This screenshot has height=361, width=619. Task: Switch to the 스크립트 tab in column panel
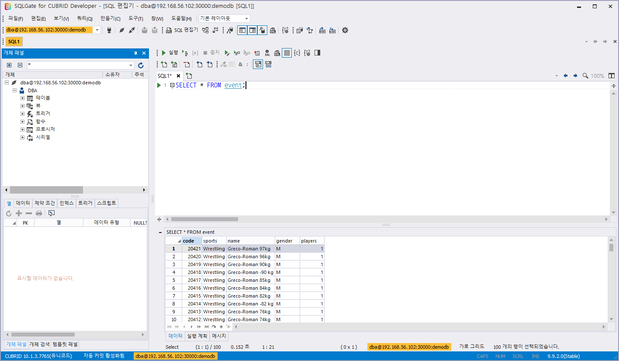pos(107,203)
